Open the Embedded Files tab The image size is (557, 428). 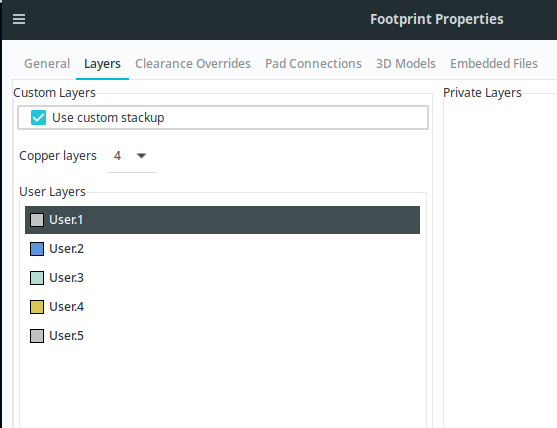click(494, 64)
